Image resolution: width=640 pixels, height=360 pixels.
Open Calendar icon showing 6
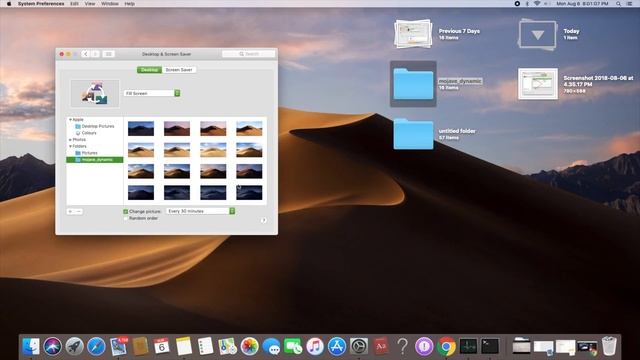coord(162,346)
